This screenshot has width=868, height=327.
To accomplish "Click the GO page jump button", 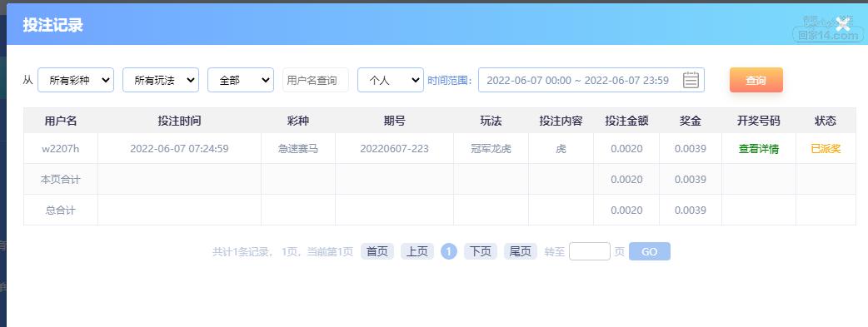I will click(x=650, y=252).
